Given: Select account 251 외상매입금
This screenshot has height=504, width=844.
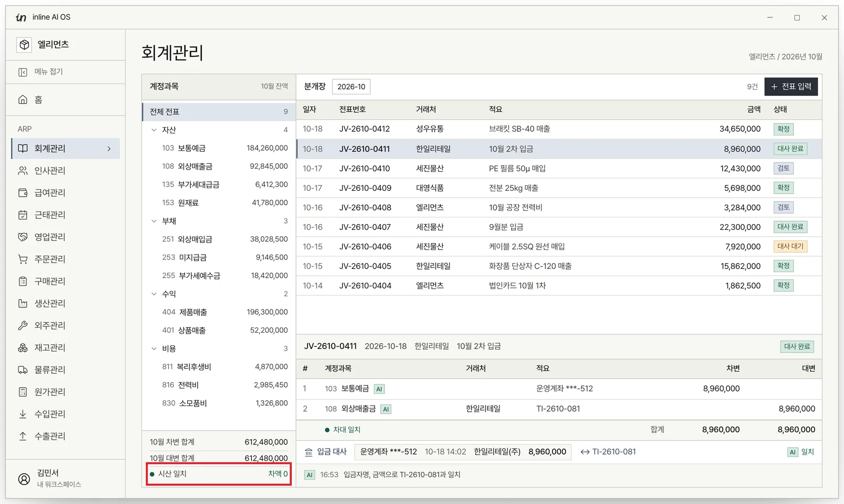Looking at the screenshot, I should [x=218, y=239].
